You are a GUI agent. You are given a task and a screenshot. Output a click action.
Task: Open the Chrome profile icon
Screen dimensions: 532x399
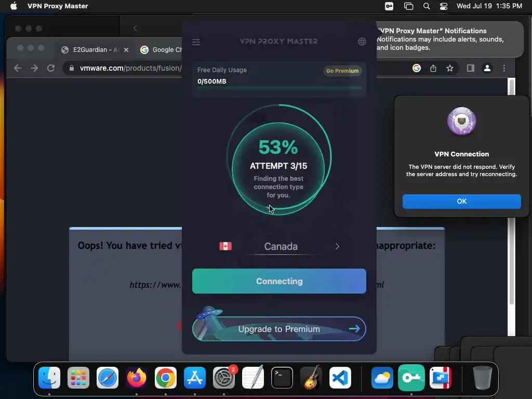(x=487, y=68)
